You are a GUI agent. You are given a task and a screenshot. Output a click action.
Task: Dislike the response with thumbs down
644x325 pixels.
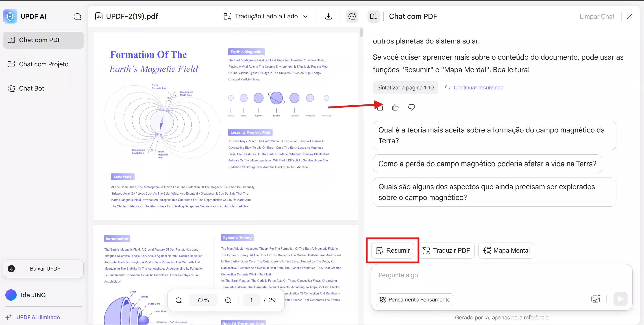click(411, 107)
